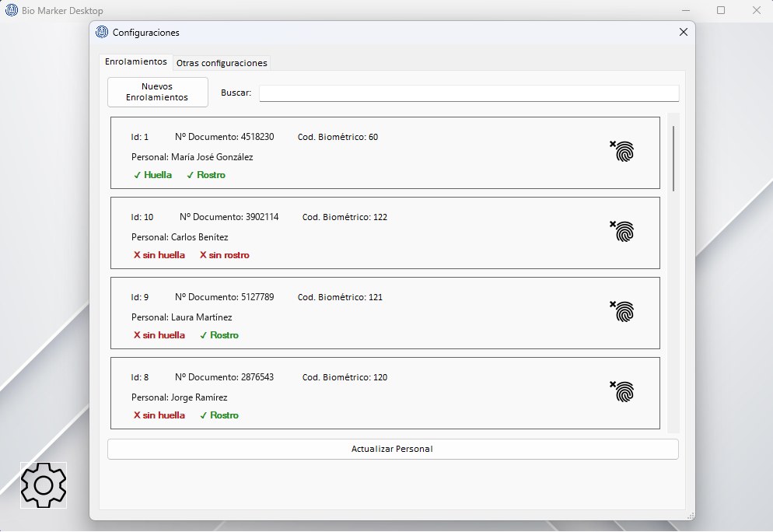Click the Id: 8 label

click(x=139, y=377)
